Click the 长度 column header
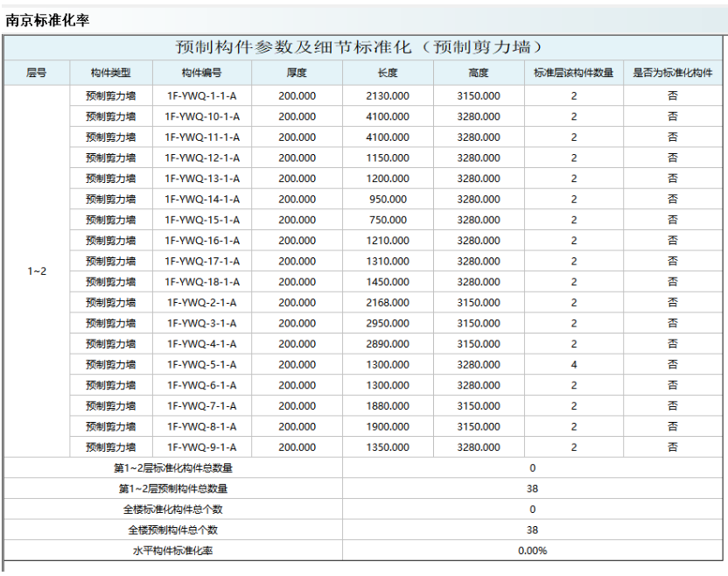 [x=388, y=73]
